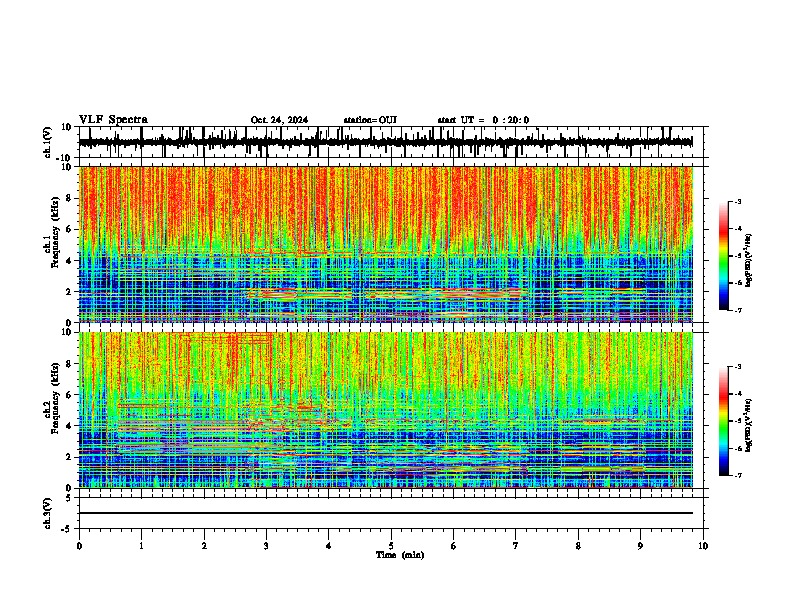The height and width of the screenshot is (612, 792).
Task: Click the "-7" label on ch.2 color bar
Action: 737,475
